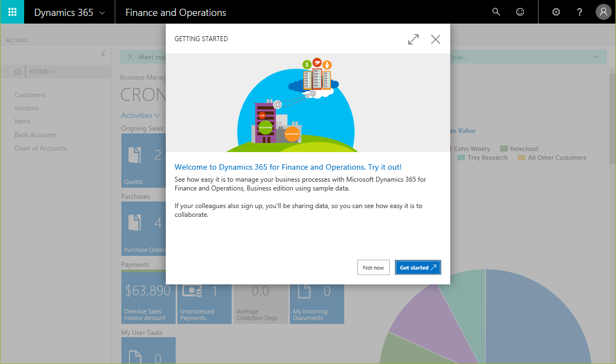Open the Dynamics 365 dropdown

coord(70,12)
